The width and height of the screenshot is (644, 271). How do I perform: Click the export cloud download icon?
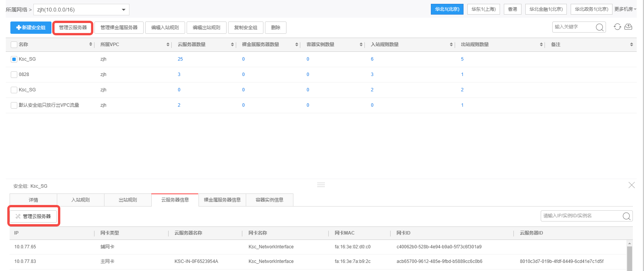click(x=628, y=27)
